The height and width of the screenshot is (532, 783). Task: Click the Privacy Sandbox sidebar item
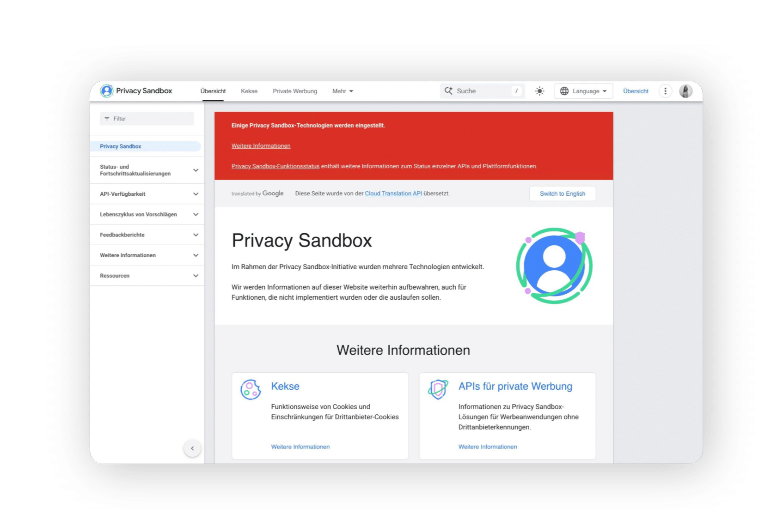coord(146,146)
